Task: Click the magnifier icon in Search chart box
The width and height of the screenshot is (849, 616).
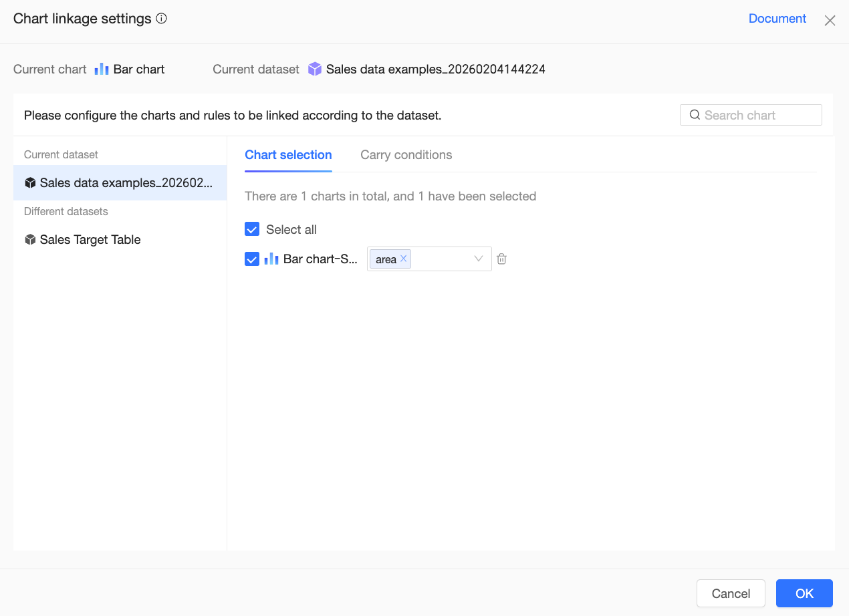Action: pos(695,115)
